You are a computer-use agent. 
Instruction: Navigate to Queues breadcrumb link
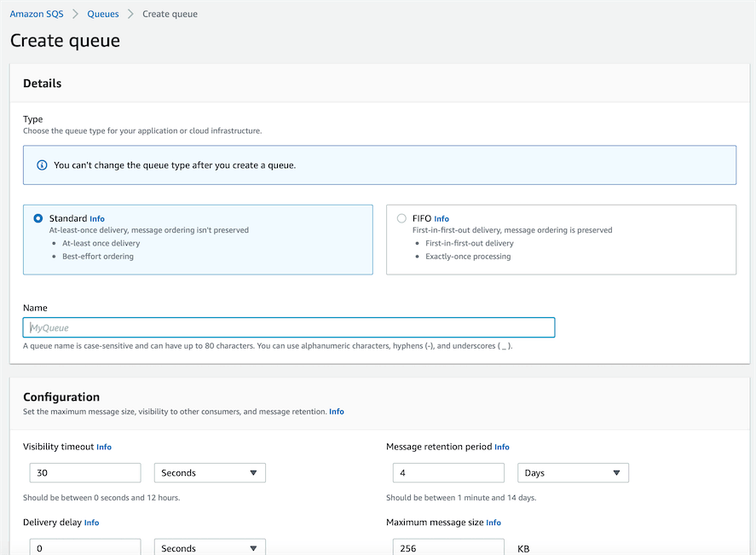click(103, 14)
